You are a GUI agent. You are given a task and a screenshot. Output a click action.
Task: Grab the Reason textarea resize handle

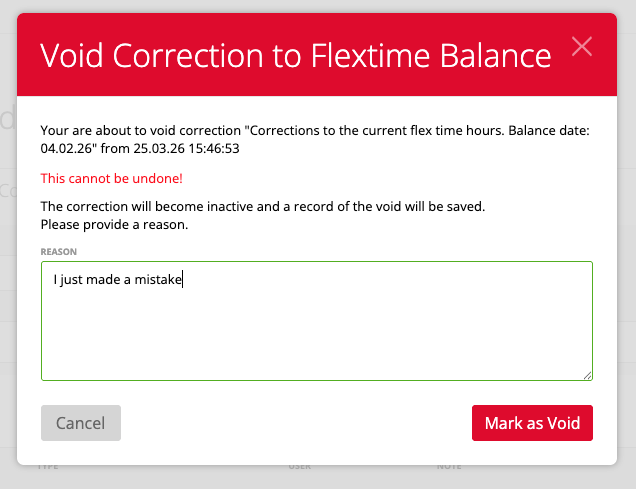coord(587,375)
